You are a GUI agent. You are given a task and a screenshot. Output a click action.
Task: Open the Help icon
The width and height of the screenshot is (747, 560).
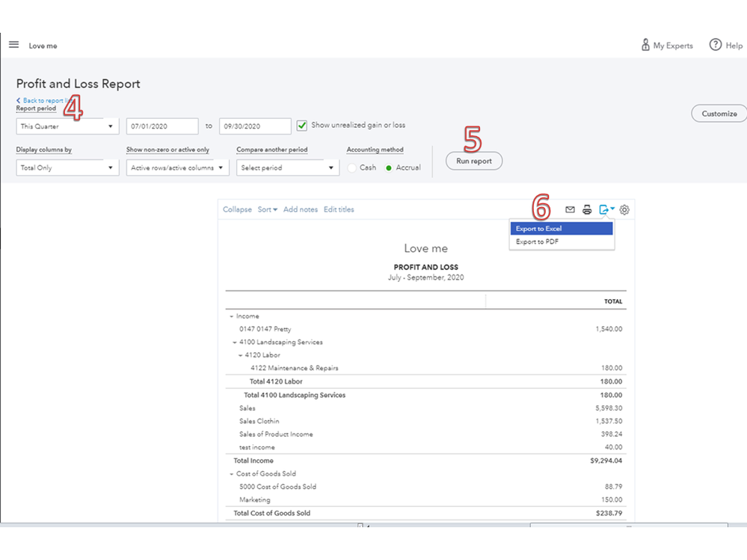click(716, 45)
